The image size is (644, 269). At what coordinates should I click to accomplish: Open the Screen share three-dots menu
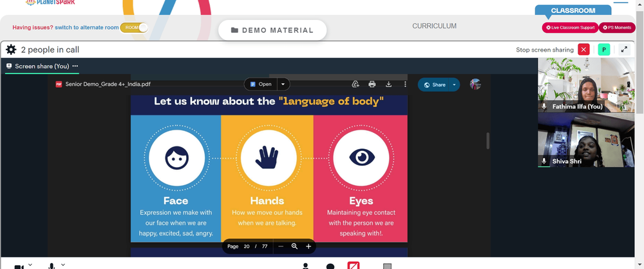(x=75, y=66)
